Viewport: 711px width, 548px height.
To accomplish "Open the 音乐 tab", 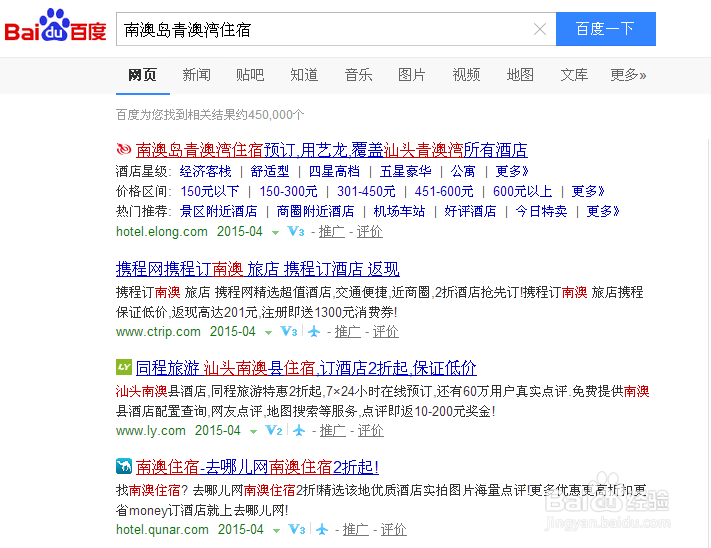I will [x=358, y=74].
